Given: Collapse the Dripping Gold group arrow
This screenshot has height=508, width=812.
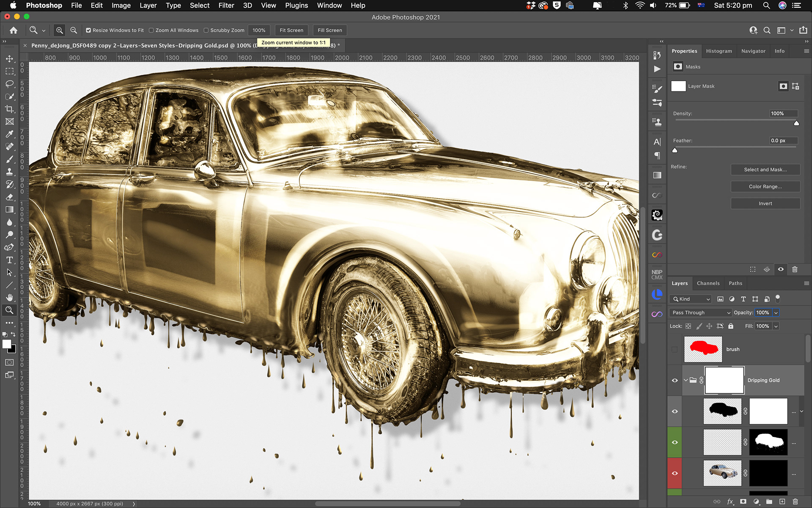Looking at the screenshot, I should pos(686,380).
